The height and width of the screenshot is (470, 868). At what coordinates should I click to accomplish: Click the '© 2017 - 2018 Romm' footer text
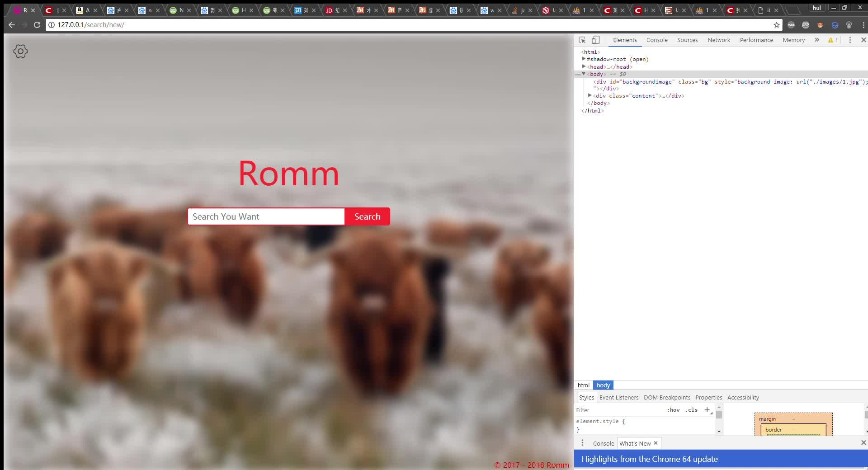tap(532, 465)
